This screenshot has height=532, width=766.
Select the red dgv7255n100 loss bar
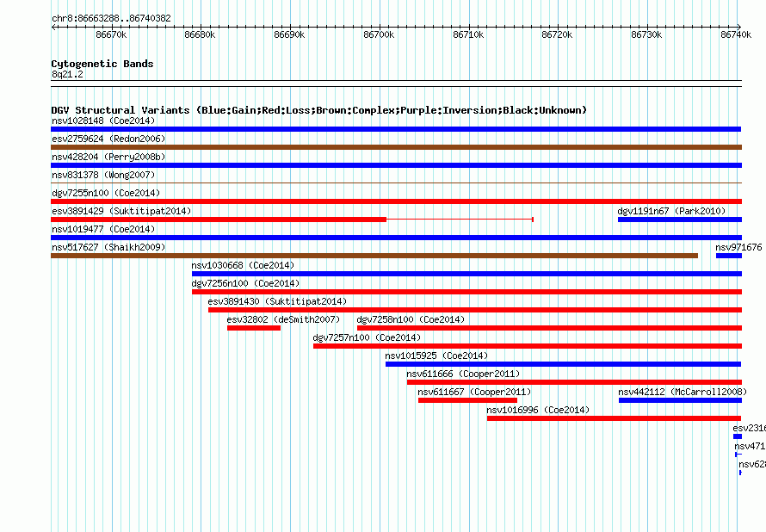396,201
